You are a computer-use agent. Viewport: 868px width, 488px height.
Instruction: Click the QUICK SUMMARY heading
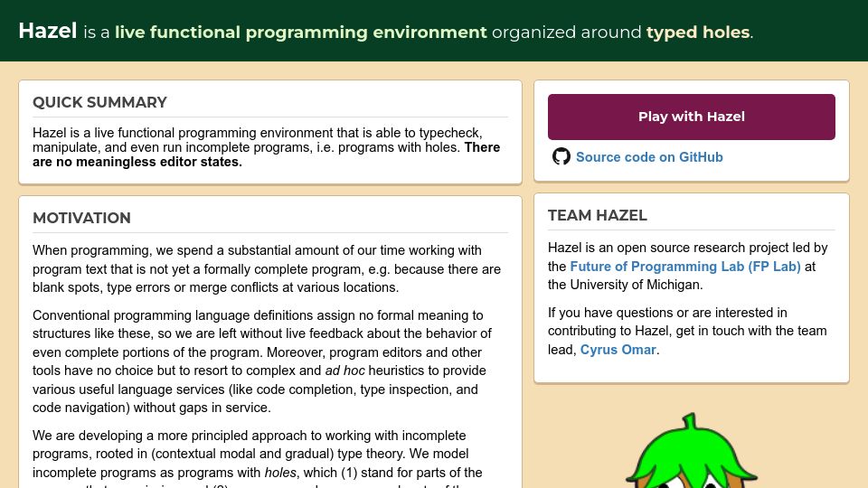pos(99,102)
